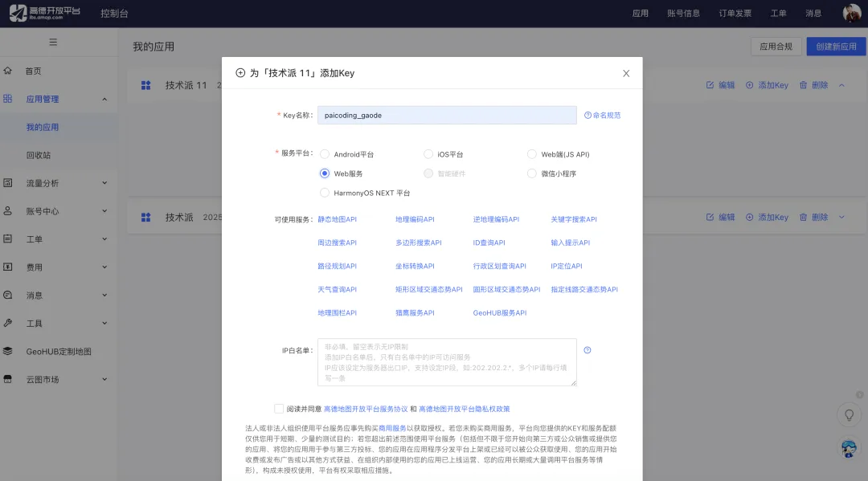This screenshot has height=481, width=868.
Task: Select the 微信小程序 radio button
Action: (x=531, y=173)
